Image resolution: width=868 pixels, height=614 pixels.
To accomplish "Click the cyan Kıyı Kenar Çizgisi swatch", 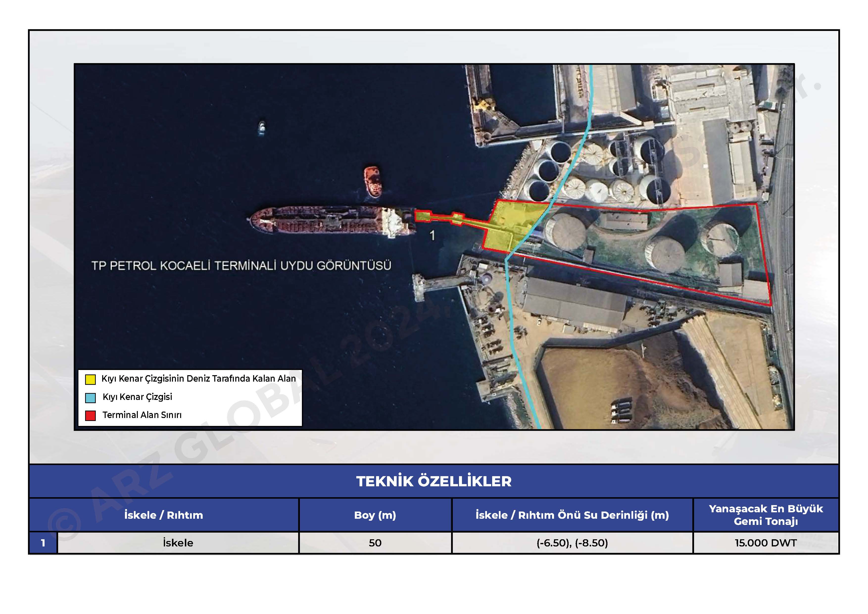I will pos(90,397).
